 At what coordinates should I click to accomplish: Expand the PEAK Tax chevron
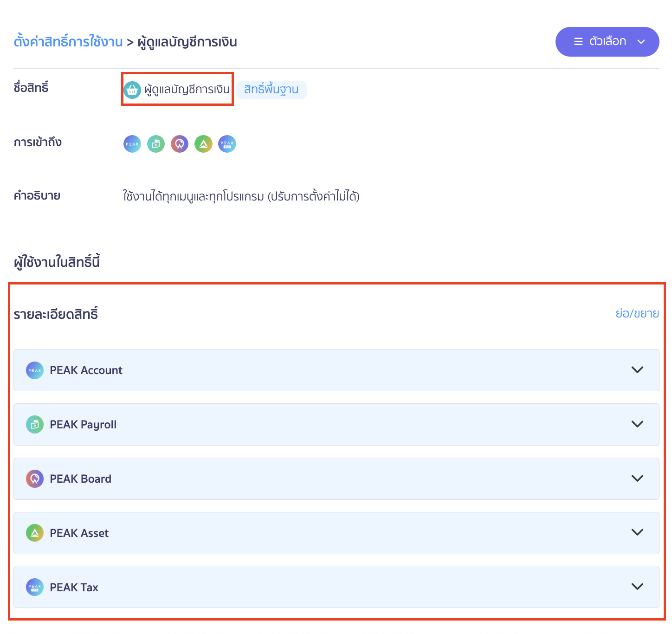638,587
